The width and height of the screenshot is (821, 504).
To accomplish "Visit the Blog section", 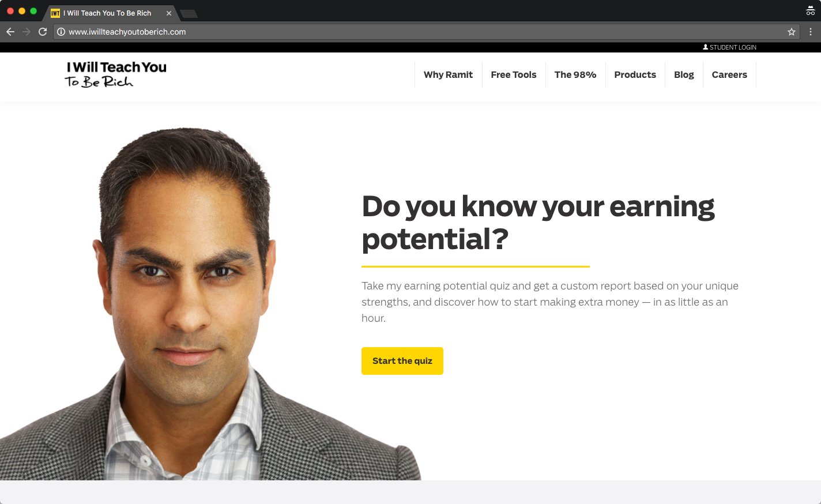I will tap(684, 75).
